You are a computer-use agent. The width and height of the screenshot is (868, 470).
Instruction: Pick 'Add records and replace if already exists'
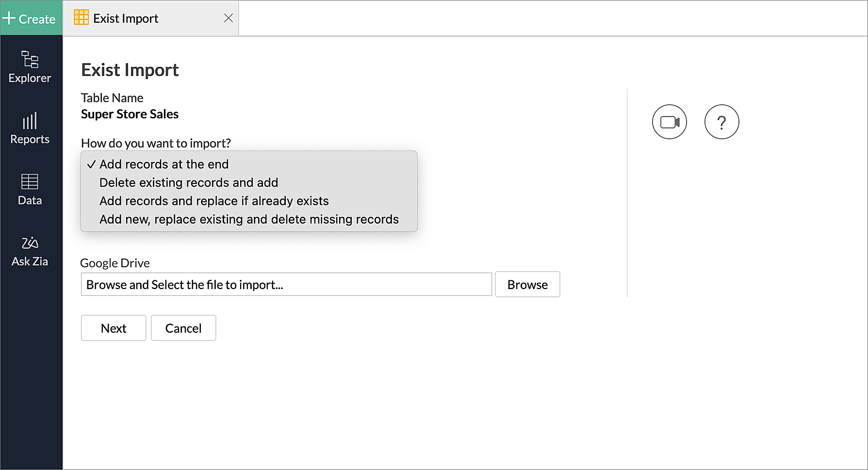coord(214,201)
